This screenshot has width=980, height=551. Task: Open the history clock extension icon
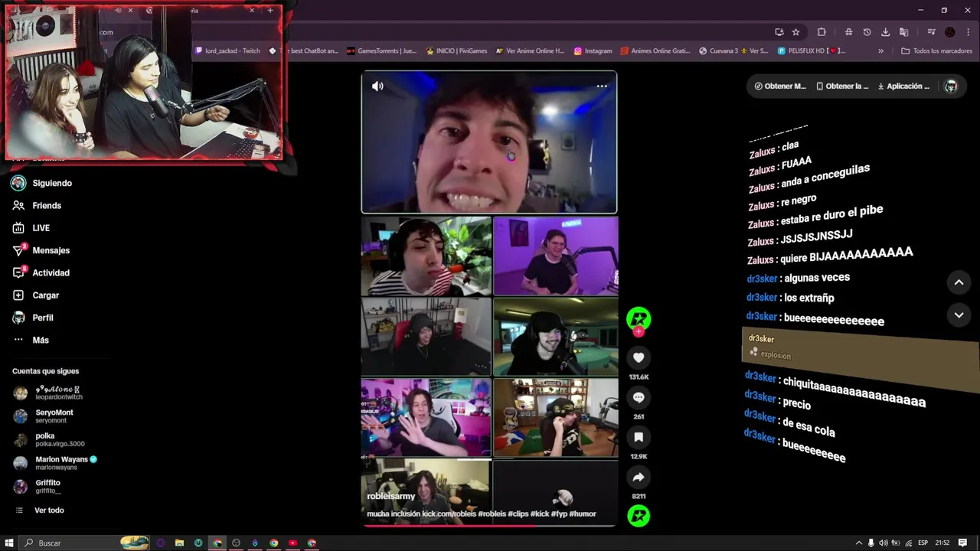(867, 32)
